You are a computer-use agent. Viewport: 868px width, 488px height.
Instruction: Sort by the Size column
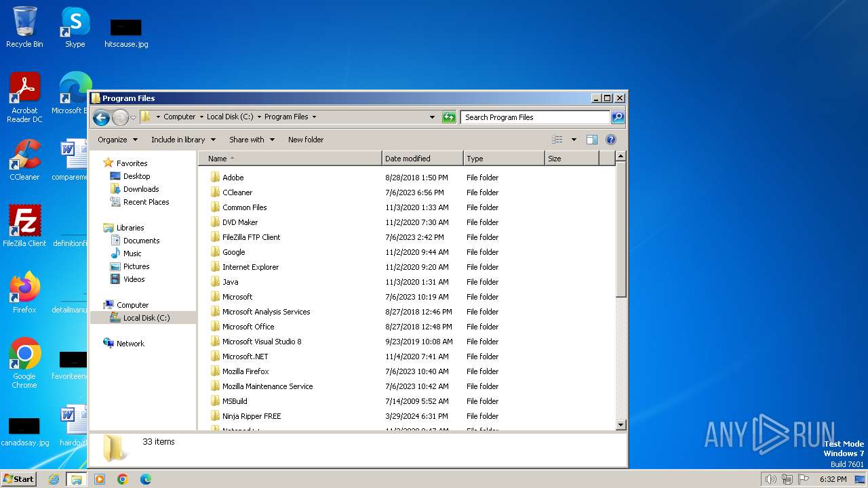(x=572, y=159)
